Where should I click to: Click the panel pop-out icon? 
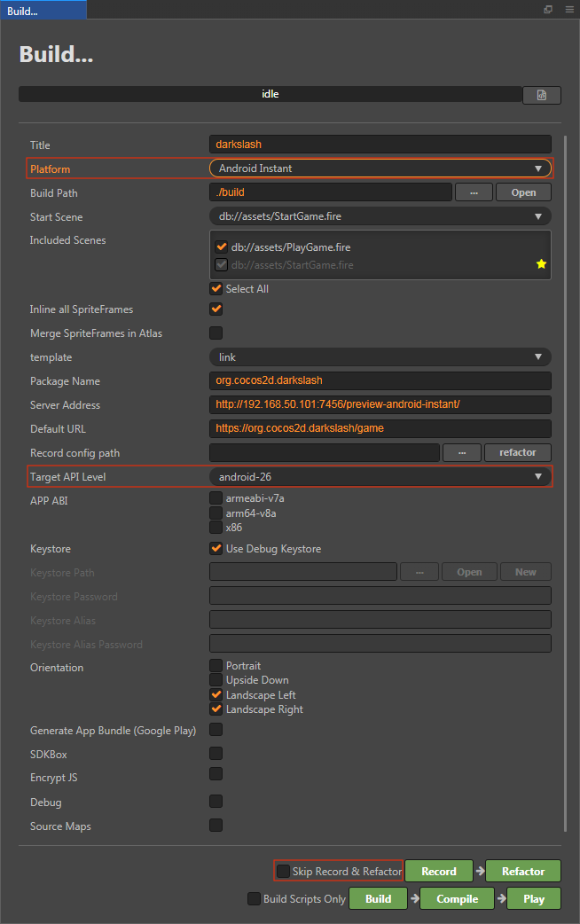coord(548,10)
